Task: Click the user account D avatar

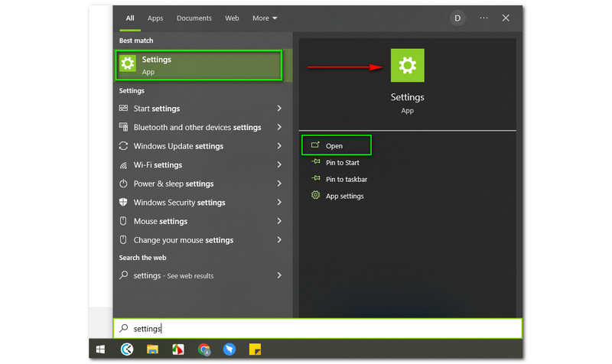Action: tap(457, 18)
